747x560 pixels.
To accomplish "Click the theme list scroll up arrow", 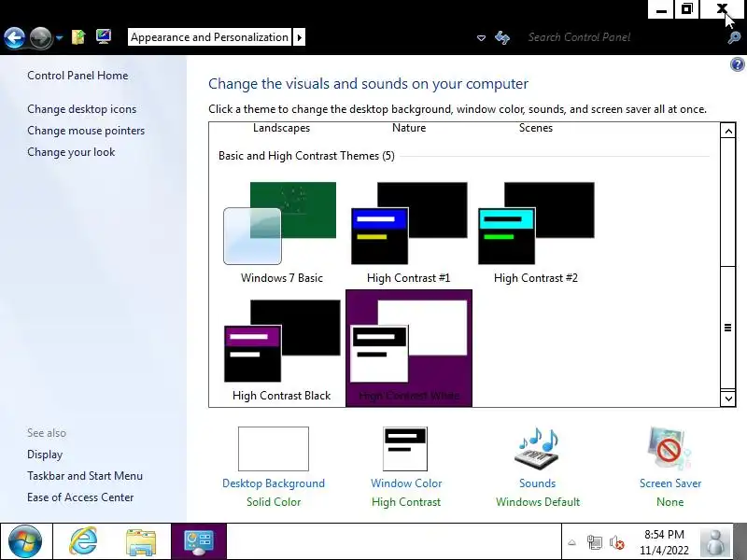I will click(727, 131).
